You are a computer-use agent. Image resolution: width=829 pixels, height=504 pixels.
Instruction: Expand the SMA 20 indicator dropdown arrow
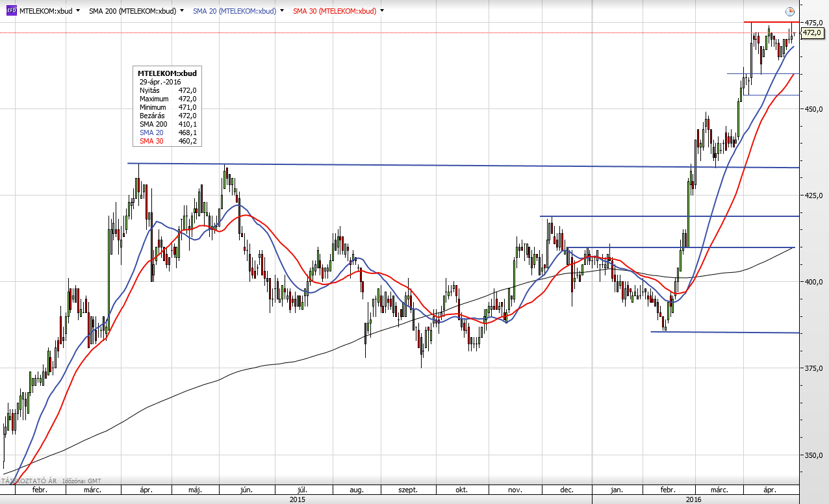click(x=281, y=11)
